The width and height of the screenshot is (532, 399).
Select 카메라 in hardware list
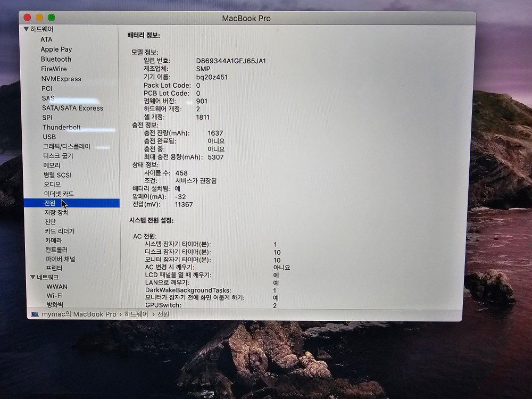point(54,240)
